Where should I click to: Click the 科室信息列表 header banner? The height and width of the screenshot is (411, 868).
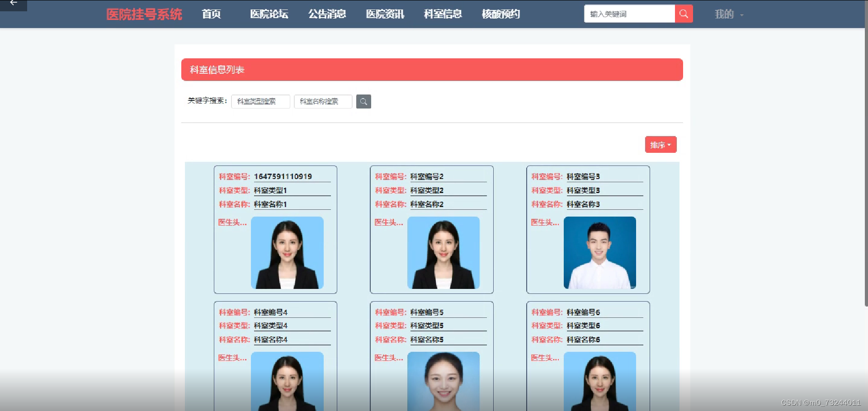pyautogui.click(x=432, y=70)
